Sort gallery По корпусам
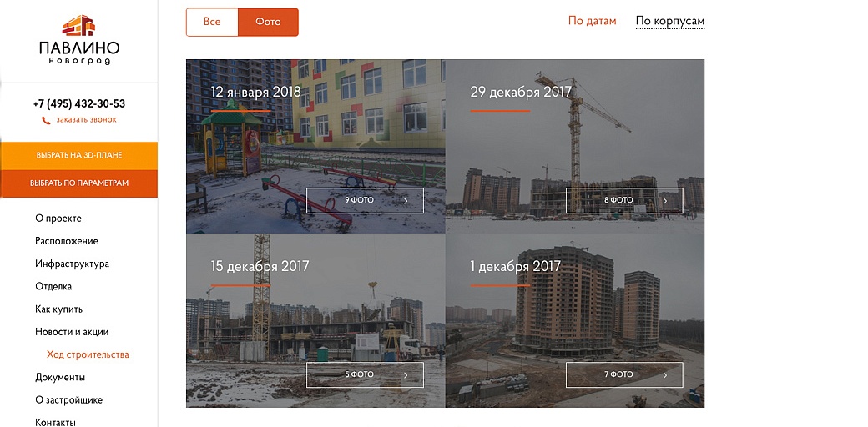Image resolution: width=868 pixels, height=427 pixels. click(x=670, y=22)
